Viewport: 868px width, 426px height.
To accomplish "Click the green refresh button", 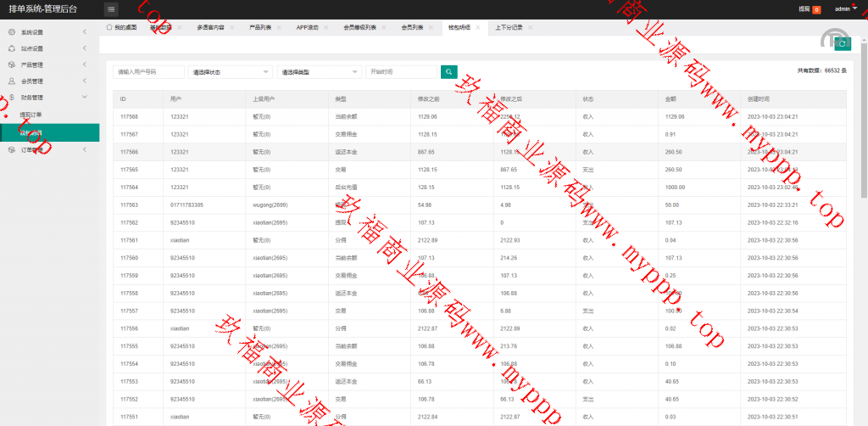I will pyautogui.click(x=842, y=45).
